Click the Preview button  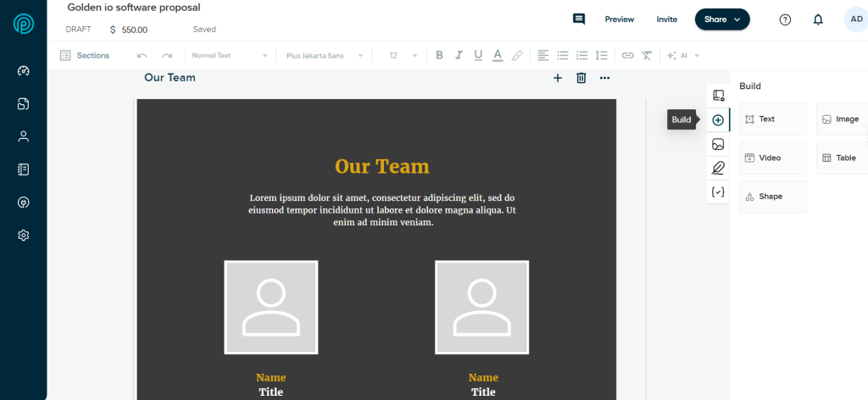(620, 19)
